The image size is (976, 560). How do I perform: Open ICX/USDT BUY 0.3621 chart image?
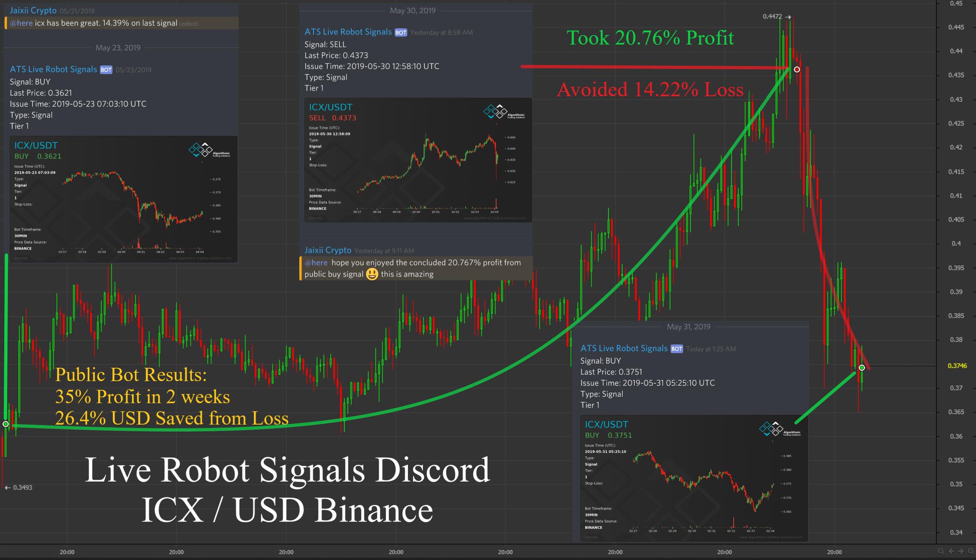(x=123, y=199)
